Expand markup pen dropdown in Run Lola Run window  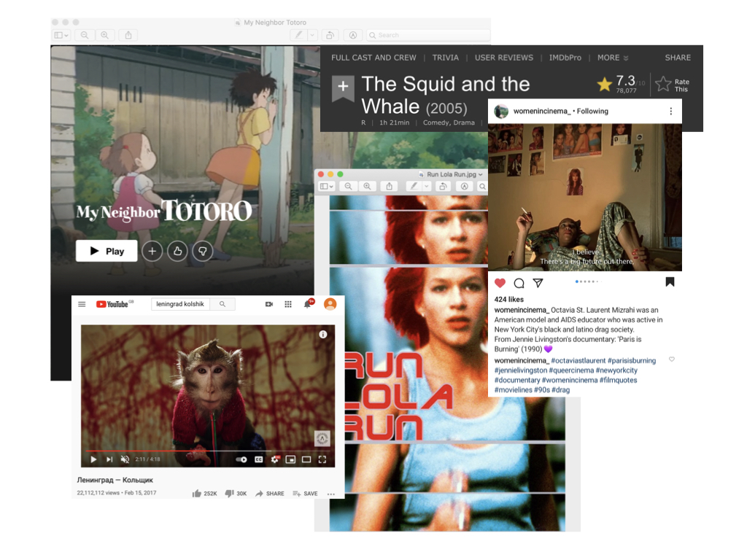427,186
